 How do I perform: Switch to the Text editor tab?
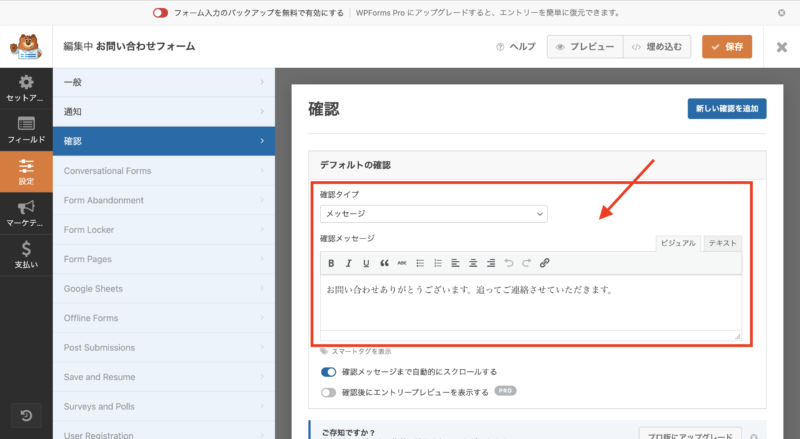[722, 243]
